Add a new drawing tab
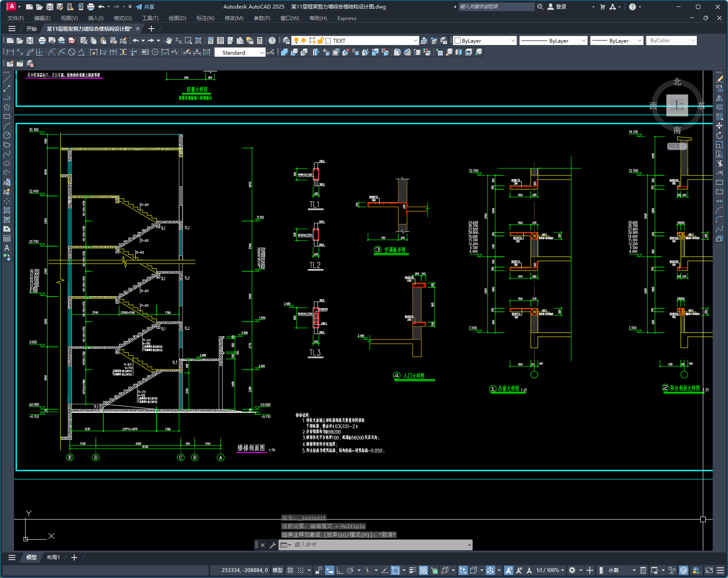This screenshot has width=728, height=578. coord(151,29)
